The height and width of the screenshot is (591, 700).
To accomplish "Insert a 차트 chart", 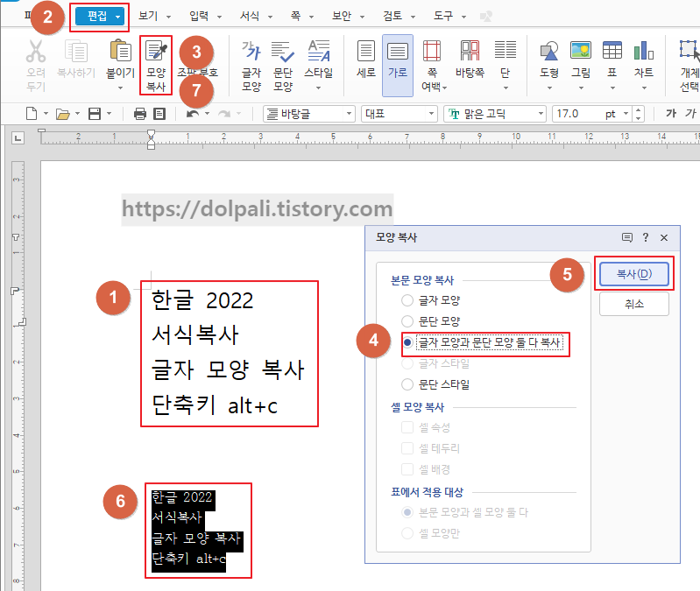I will [644, 51].
